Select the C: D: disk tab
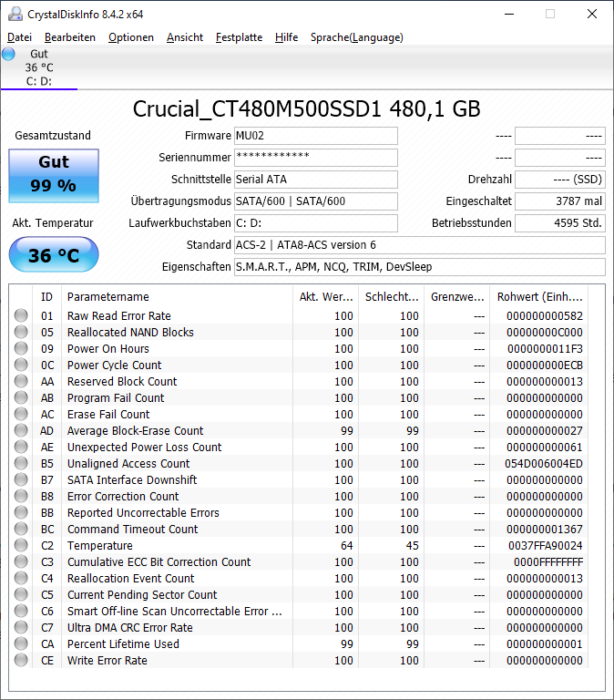Screen dimensions: 614x700 pyautogui.click(x=39, y=67)
